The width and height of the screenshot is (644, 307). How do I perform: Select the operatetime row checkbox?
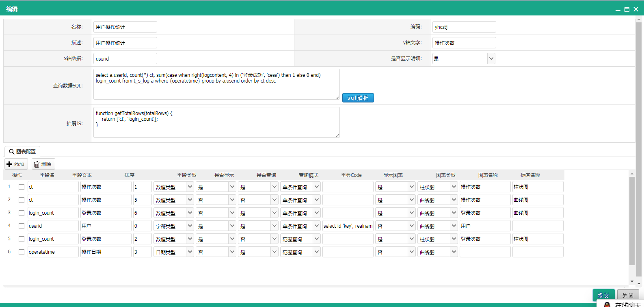22,252
